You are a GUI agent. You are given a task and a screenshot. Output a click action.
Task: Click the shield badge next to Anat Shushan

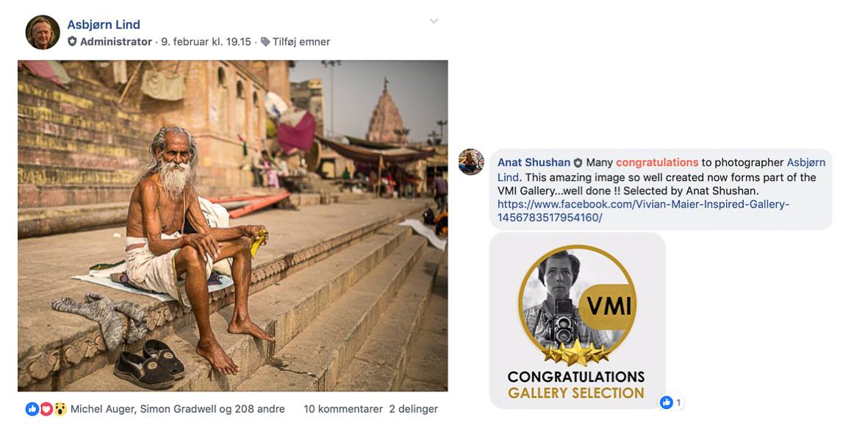pos(578,163)
